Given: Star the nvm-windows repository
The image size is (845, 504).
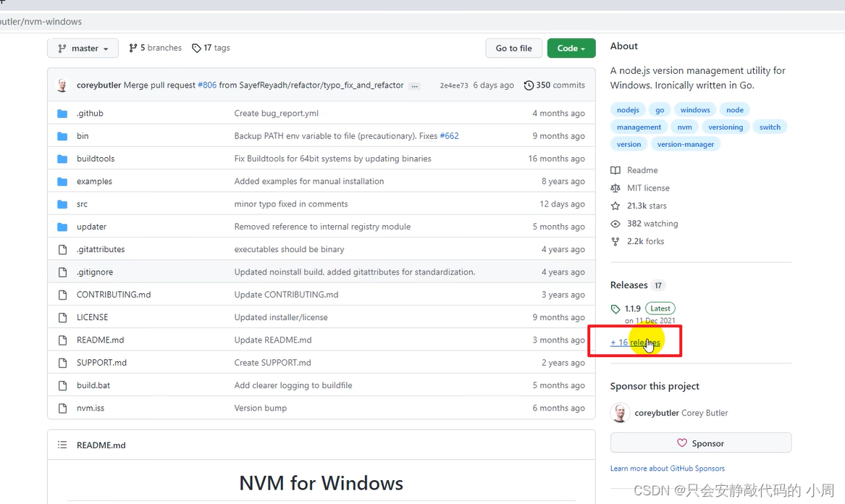Looking at the screenshot, I should click(x=615, y=206).
